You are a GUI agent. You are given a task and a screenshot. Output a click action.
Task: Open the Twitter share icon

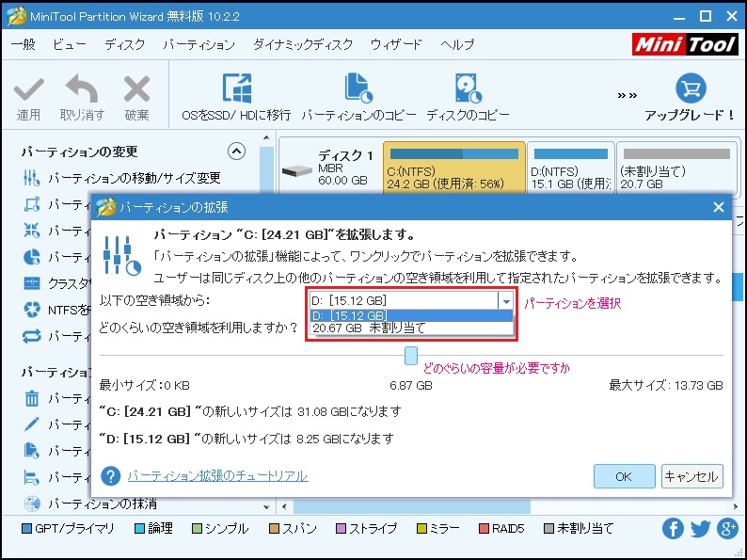coord(699,528)
